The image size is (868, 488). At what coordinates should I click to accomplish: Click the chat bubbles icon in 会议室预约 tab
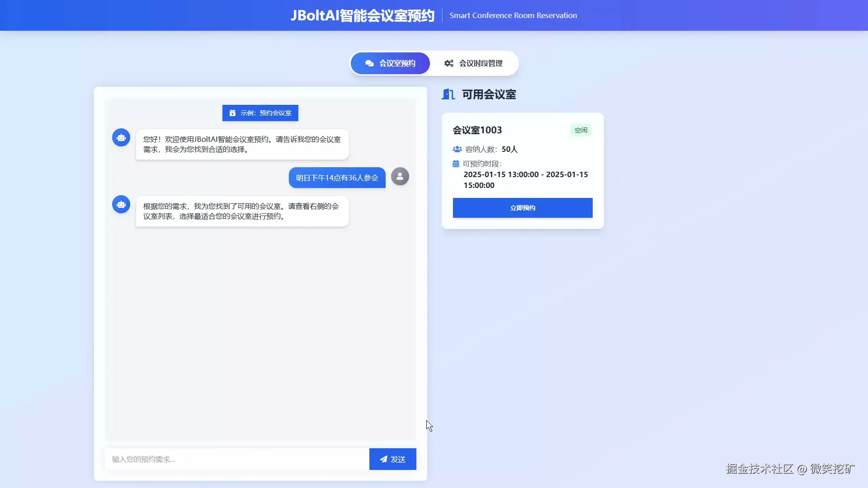pyautogui.click(x=369, y=63)
